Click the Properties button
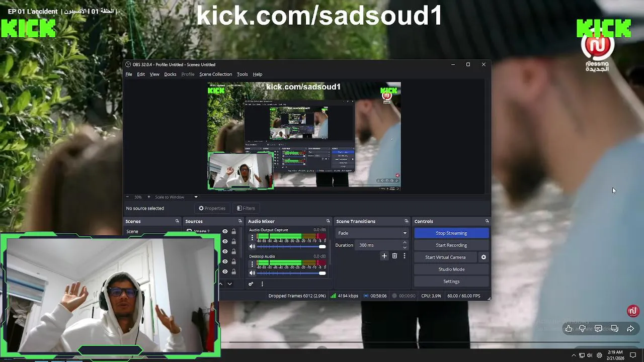The height and width of the screenshot is (362, 644). [212, 208]
